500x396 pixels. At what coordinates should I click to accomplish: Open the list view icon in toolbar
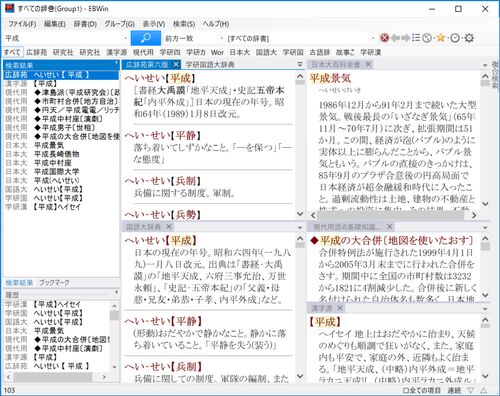tap(416, 38)
